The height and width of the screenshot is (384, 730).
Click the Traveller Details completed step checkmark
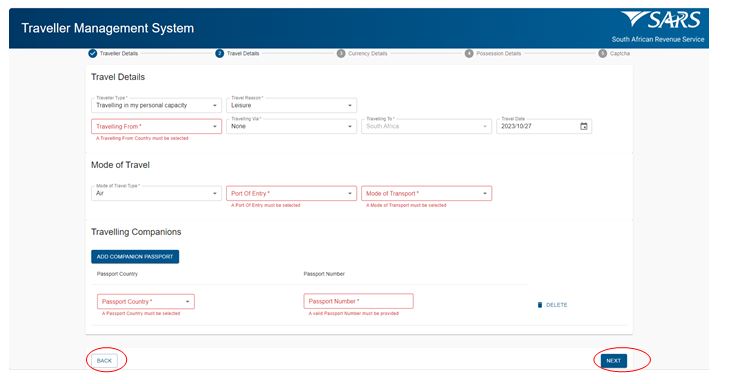pos(93,53)
